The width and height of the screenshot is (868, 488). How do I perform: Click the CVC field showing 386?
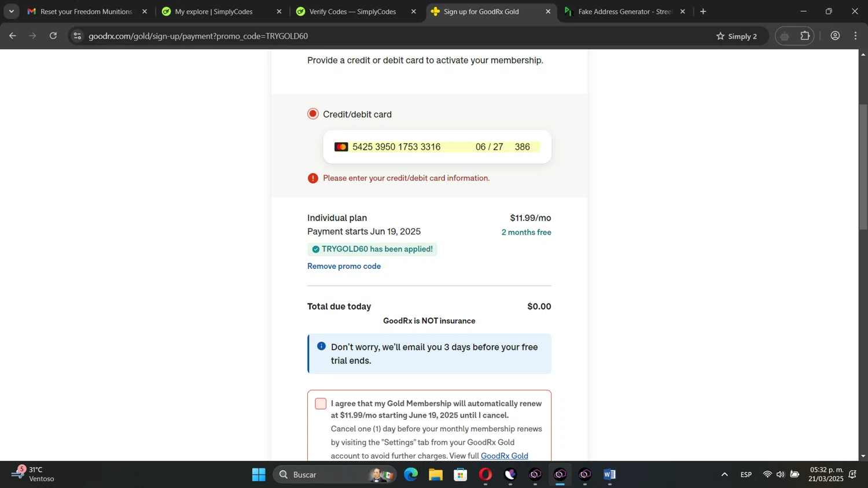pyautogui.click(x=523, y=147)
